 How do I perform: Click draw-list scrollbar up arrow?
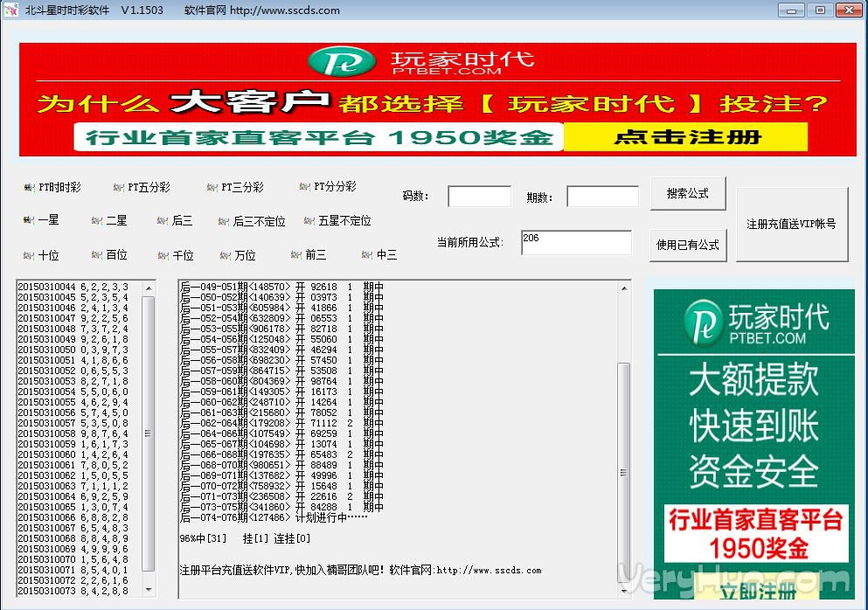pos(149,288)
